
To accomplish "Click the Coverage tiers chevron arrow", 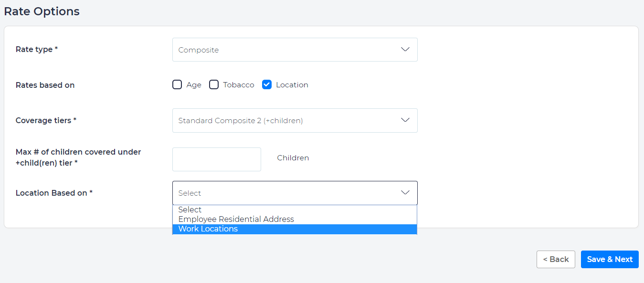I will (x=405, y=120).
